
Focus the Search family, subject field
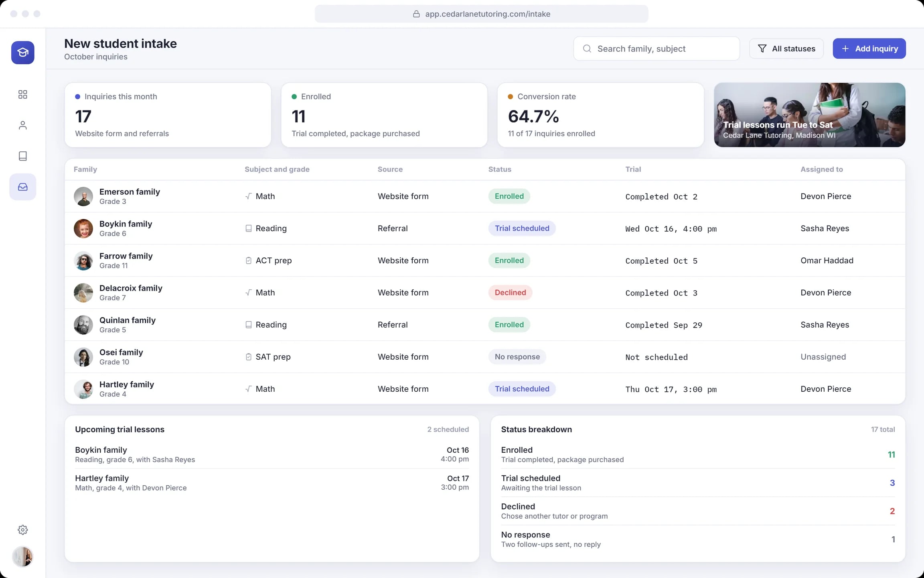[657, 49]
